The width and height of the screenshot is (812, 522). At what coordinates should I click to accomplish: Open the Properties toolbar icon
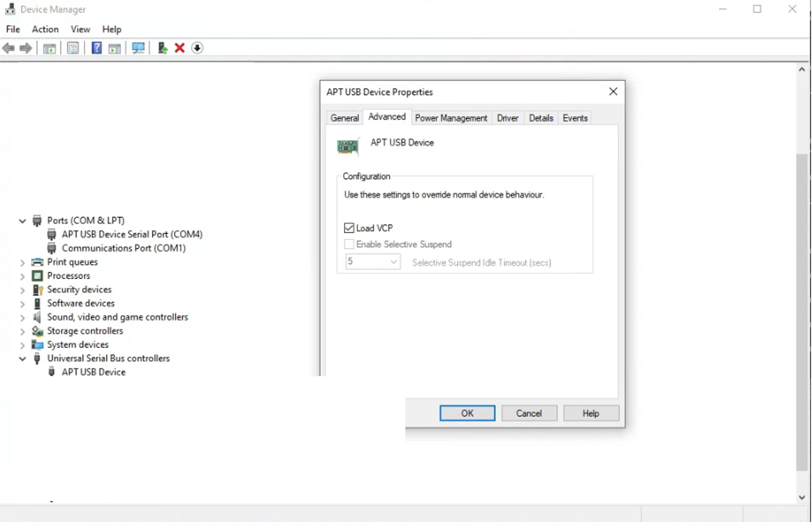click(x=73, y=48)
